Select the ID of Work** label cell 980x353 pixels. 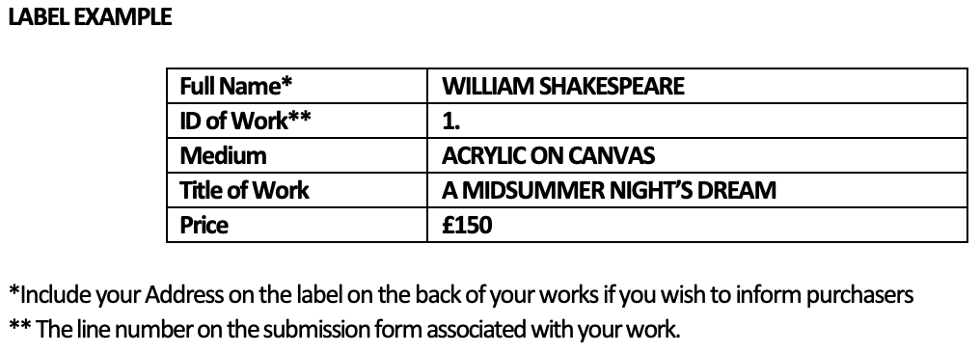(297, 121)
